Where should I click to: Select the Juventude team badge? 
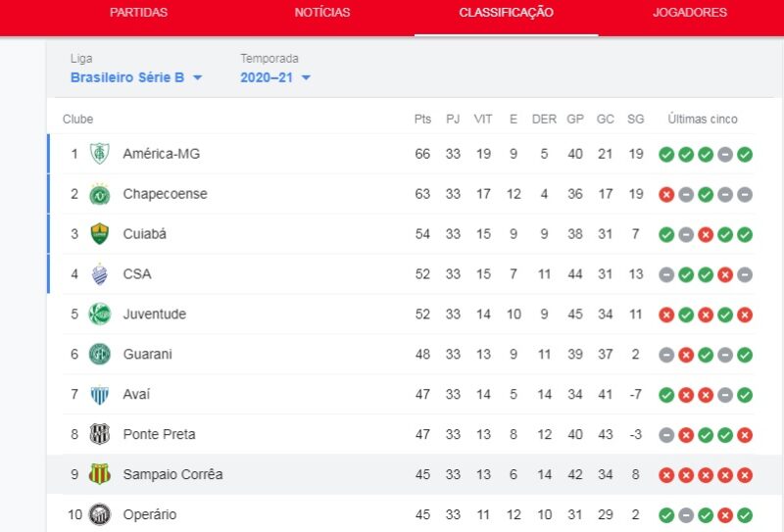(100, 314)
